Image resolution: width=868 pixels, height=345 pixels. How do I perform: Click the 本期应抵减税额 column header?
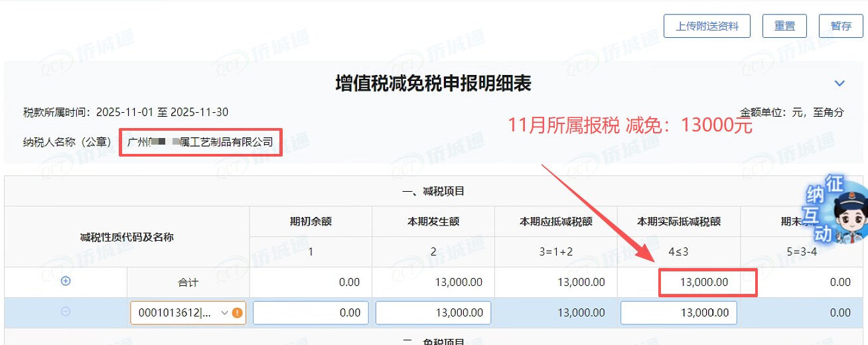click(556, 222)
